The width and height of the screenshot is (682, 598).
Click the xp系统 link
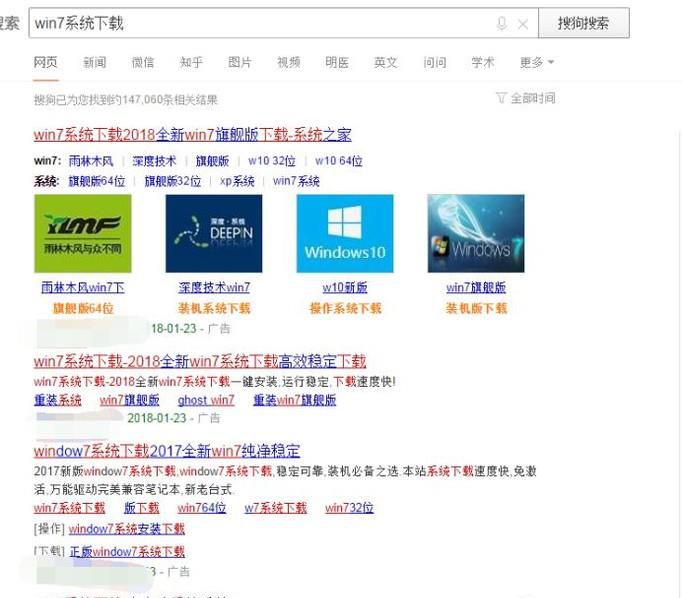[237, 181]
